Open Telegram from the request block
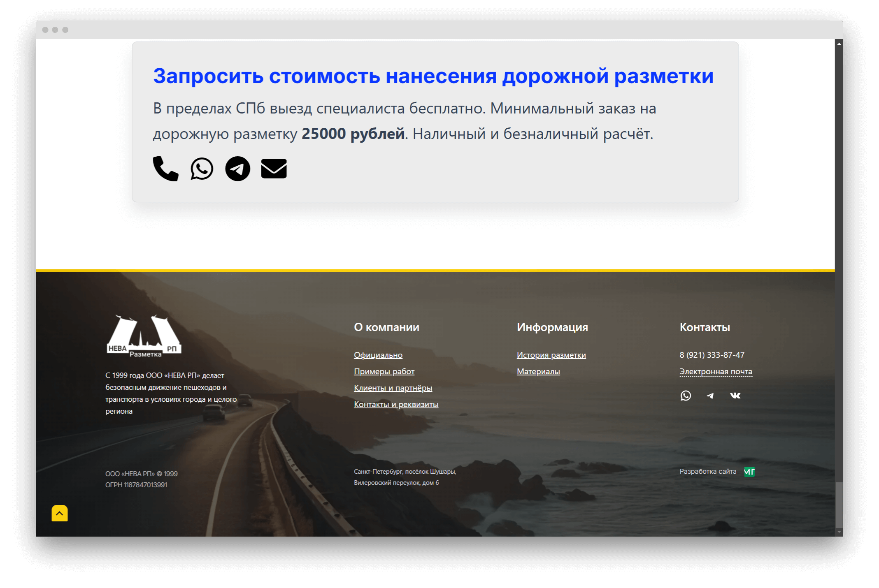 click(x=237, y=168)
